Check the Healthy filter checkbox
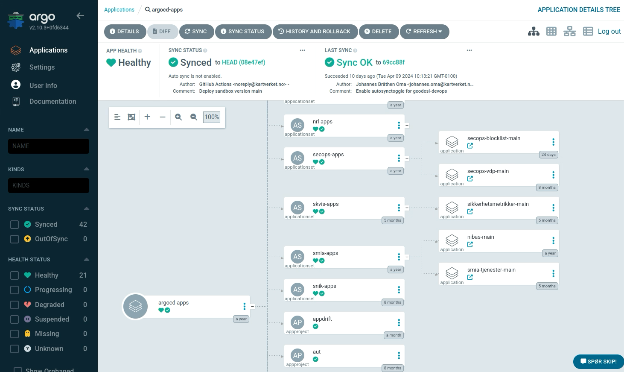This screenshot has width=624, height=372. [x=14, y=275]
